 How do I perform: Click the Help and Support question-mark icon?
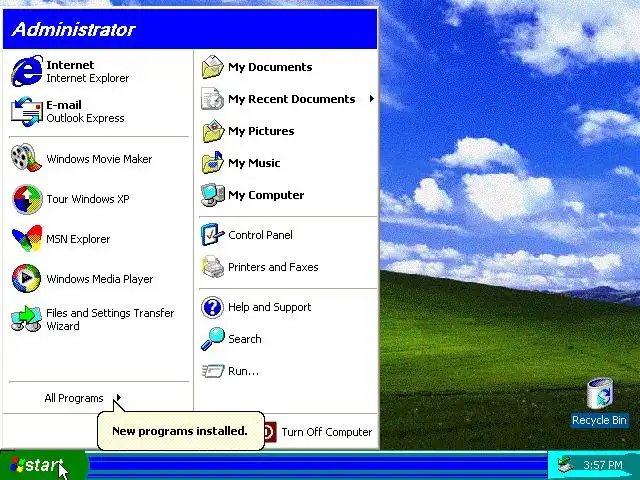coord(212,307)
